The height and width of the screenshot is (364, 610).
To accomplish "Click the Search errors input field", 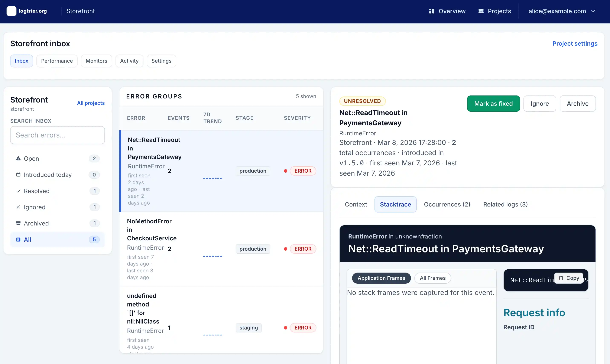I will [57, 135].
